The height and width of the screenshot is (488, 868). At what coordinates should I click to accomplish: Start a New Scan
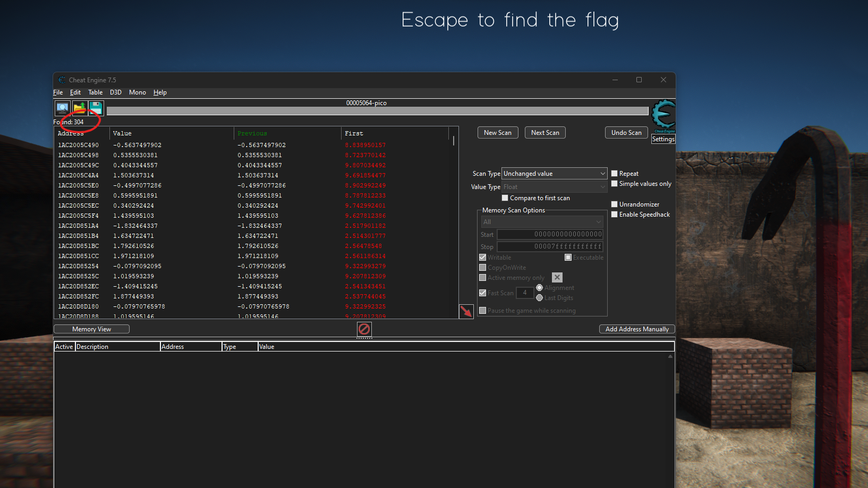pyautogui.click(x=498, y=133)
